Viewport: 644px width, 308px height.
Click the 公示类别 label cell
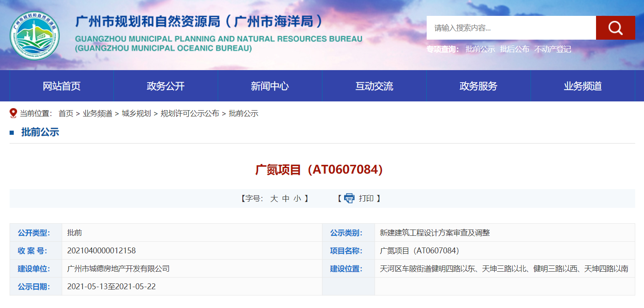[x=349, y=233]
